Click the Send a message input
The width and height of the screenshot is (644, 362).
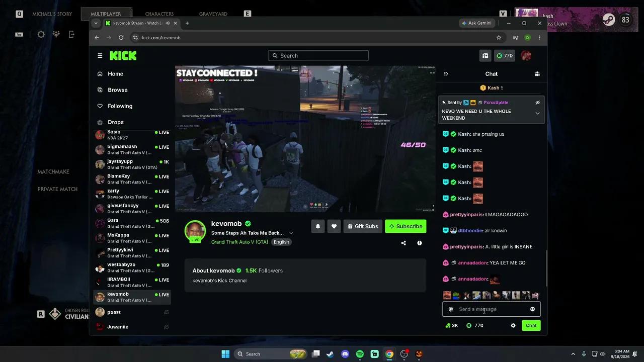tap(491, 309)
